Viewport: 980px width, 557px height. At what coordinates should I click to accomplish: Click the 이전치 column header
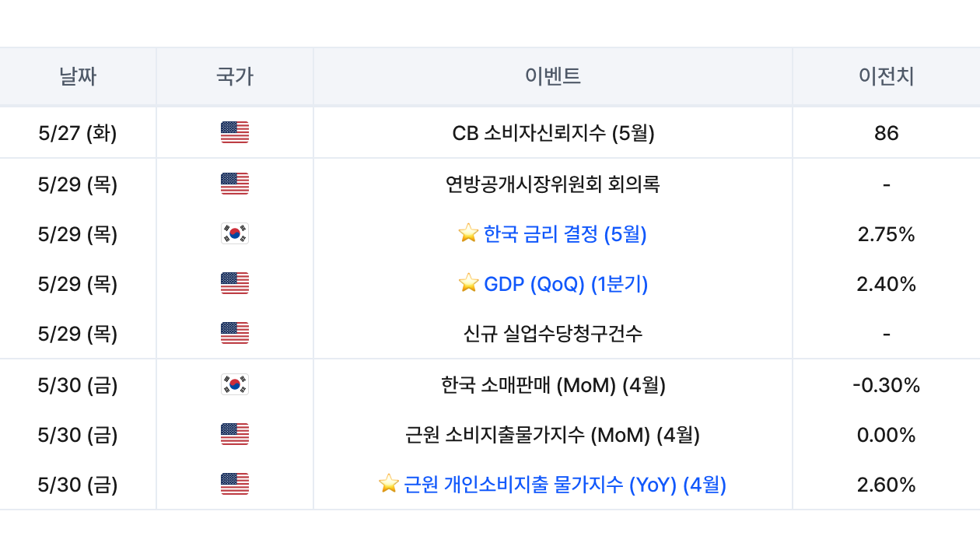point(886,76)
